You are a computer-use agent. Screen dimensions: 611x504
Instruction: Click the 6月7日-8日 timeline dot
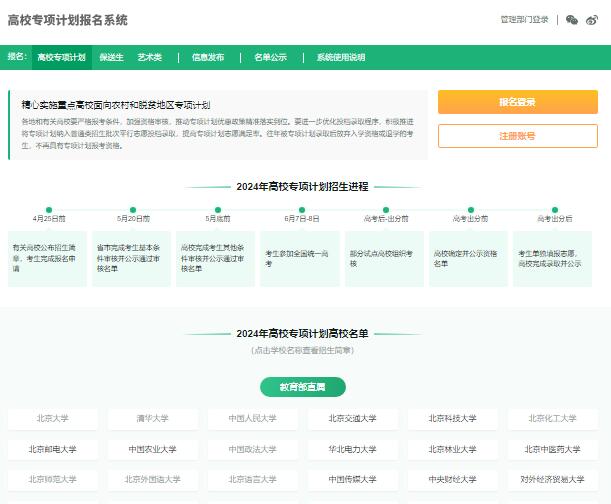tap(302, 210)
